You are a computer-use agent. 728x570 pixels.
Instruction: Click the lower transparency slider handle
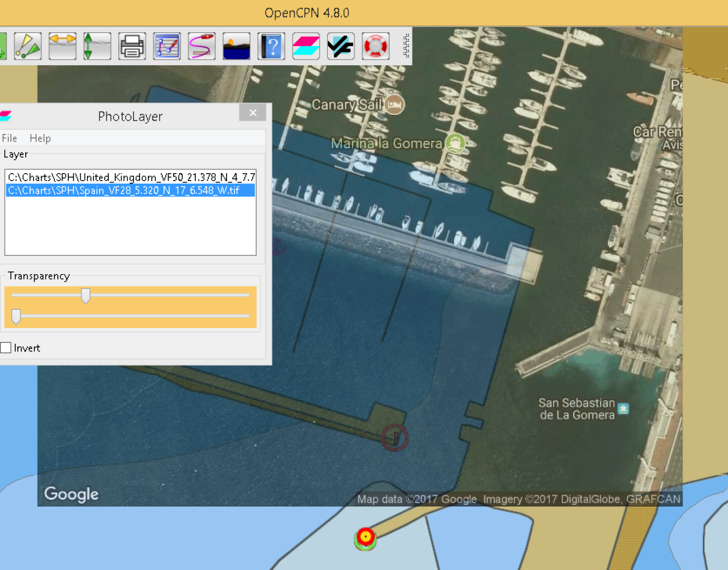point(16,316)
